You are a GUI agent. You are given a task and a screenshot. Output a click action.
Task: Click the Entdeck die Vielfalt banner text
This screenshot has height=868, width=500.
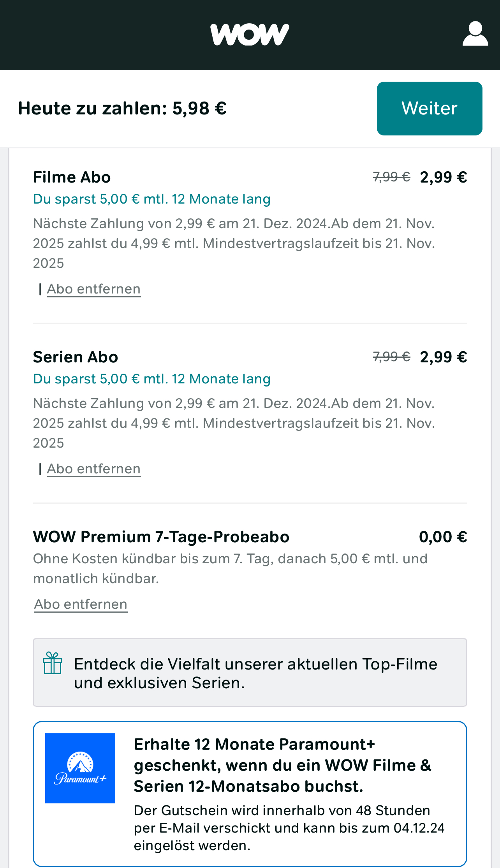(x=256, y=673)
